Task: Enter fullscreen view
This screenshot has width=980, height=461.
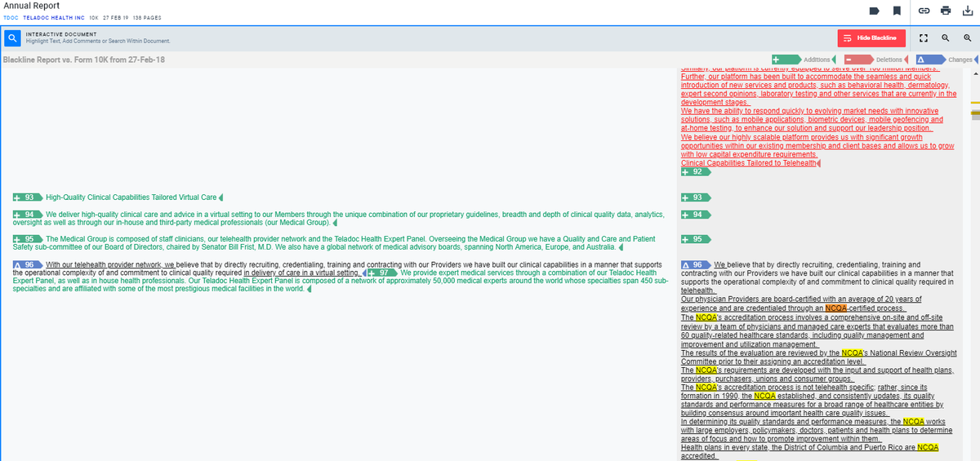Action: pos(924,38)
